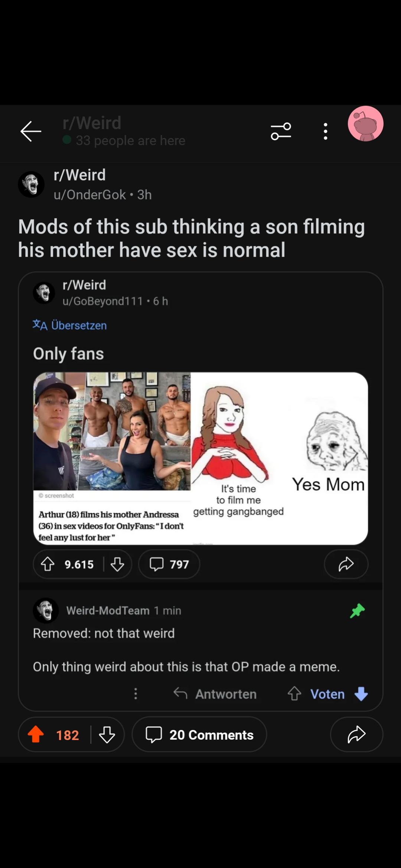Tap the back arrow icon

click(x=30, y=131)
